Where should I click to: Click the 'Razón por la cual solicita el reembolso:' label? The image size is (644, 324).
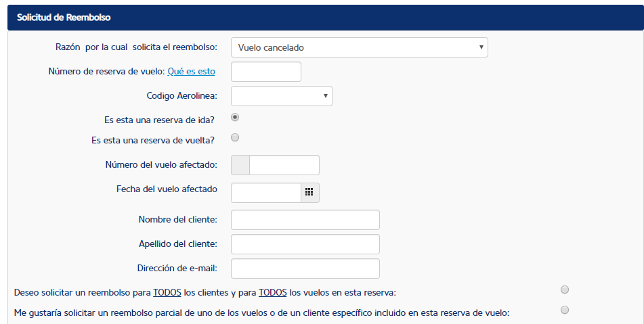(136, 47)
